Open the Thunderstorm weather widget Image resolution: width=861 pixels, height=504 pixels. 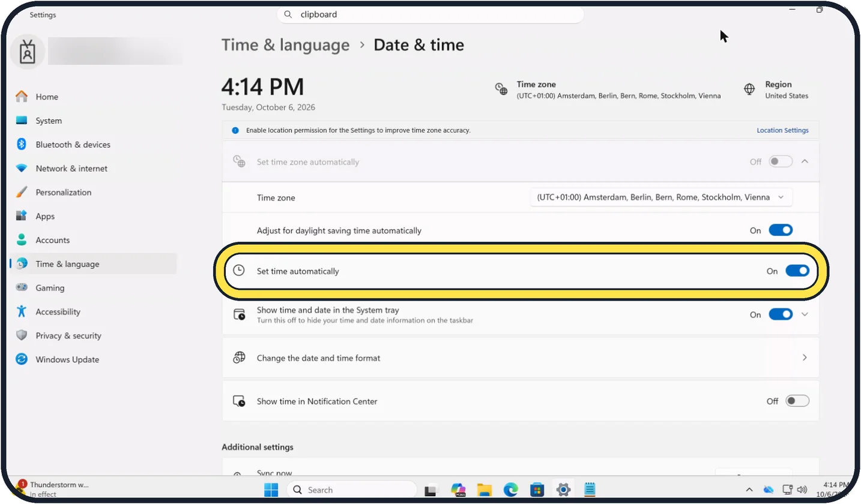tap(54, 489)
